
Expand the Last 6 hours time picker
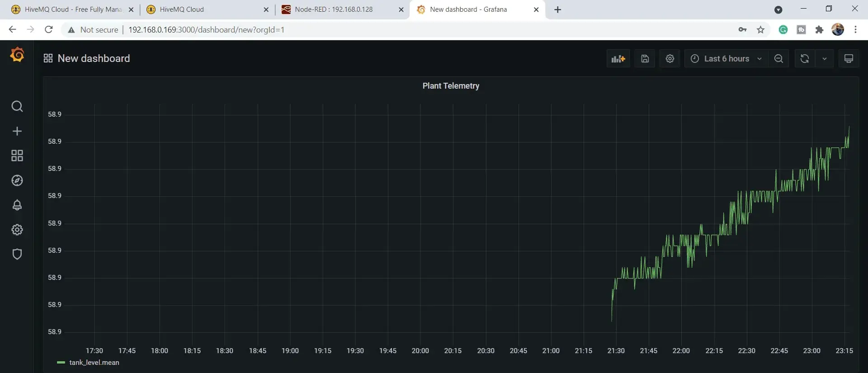726,59
